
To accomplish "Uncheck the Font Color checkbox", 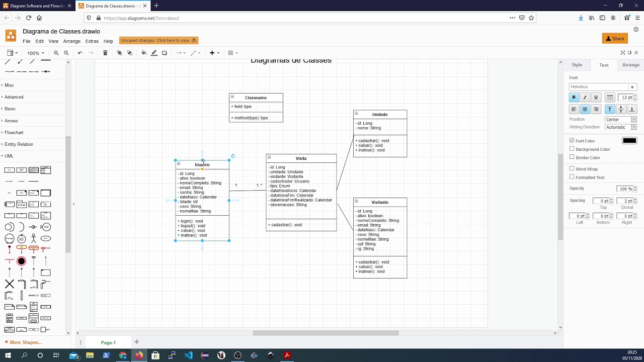I will [x=572, y=140].
